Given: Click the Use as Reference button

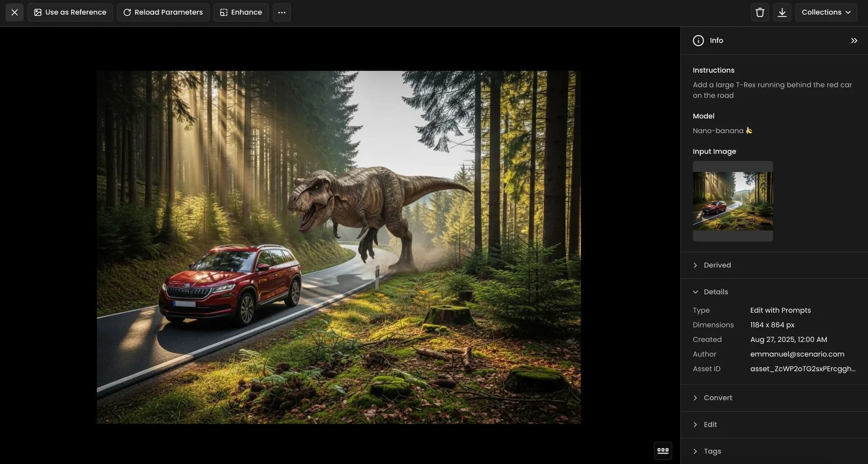Looking at the screenshot, I should coord(70,12).
